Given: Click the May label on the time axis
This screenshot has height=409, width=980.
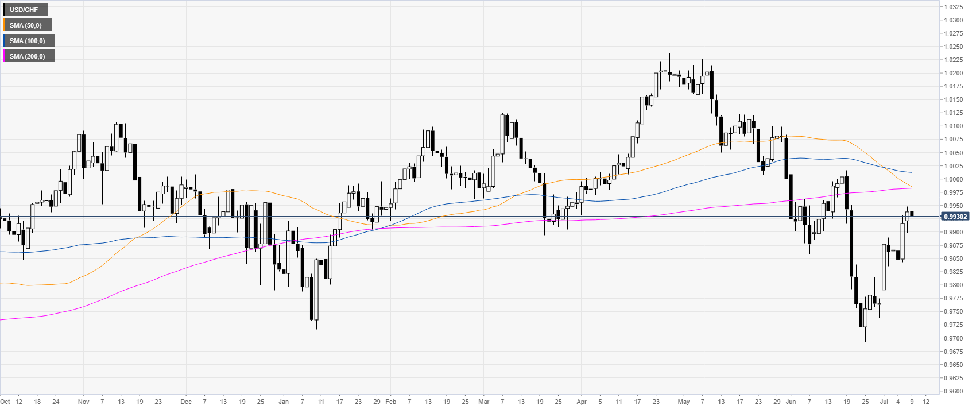Looking at the screenshot, I should pyautogui.click(x=683, y=402).
